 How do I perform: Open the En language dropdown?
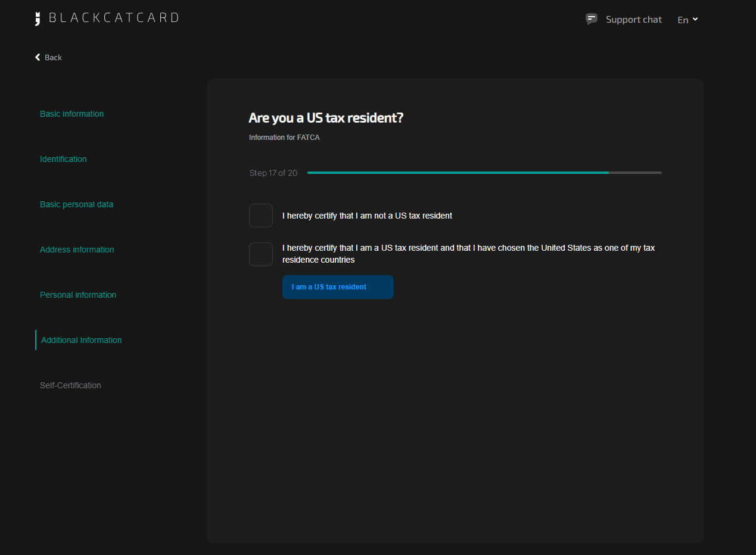click(x=687, y=20)
